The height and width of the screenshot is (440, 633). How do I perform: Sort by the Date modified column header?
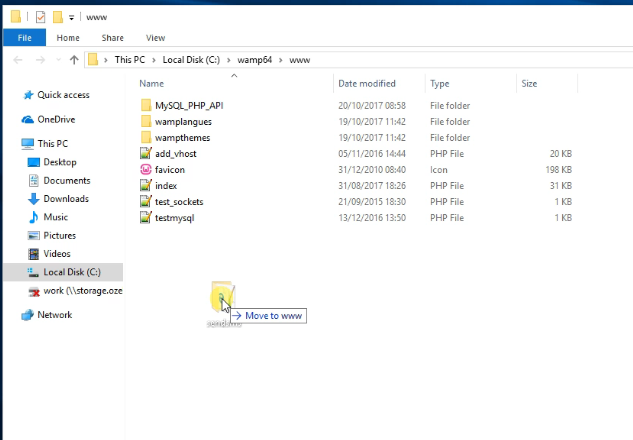point(367,84)
